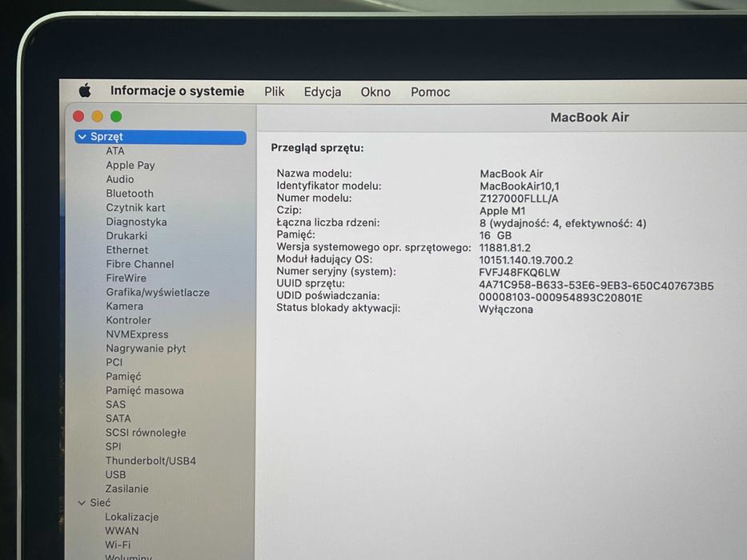
Task: Select Drukarki in the sidebar
Action: pyautogui.click(x=127, y=236)
